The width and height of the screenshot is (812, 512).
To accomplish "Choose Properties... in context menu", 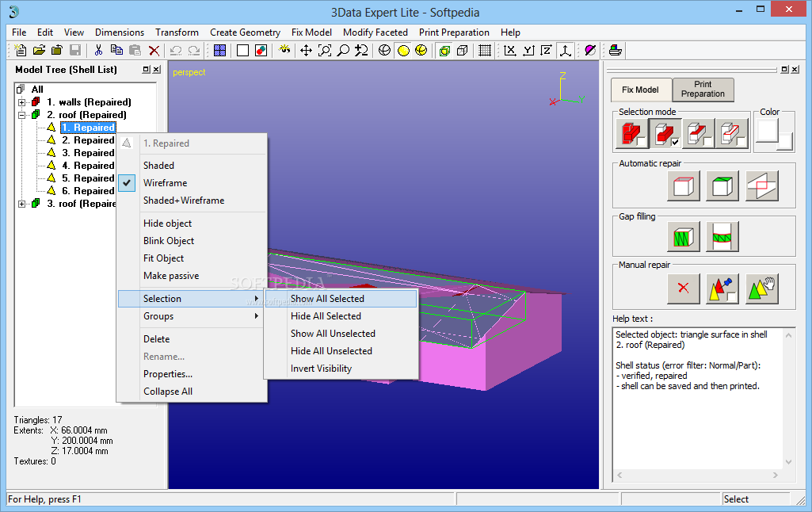I will pos(193,373).
